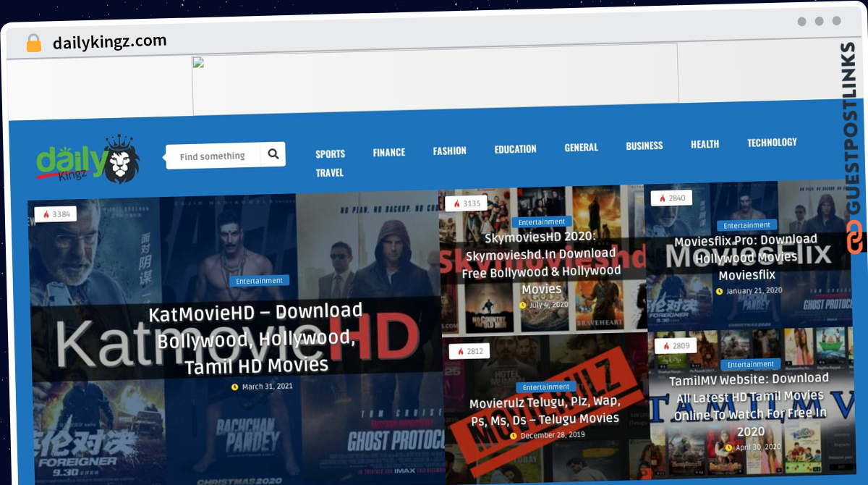The image size is (868, 485).
Task: Focus the Find something search field
Action: point(215,156)
